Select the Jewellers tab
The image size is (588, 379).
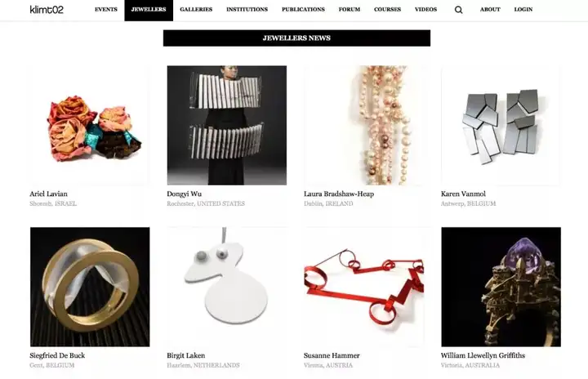pos(149,10)
